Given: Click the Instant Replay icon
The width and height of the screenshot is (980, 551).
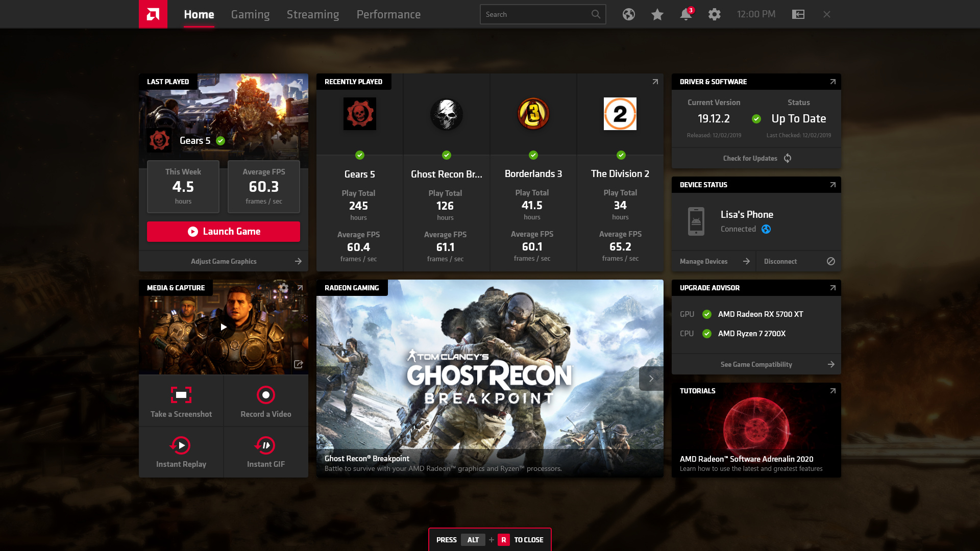Looking at the screenshot, I should pyautogui.click(x=180, y=445).
